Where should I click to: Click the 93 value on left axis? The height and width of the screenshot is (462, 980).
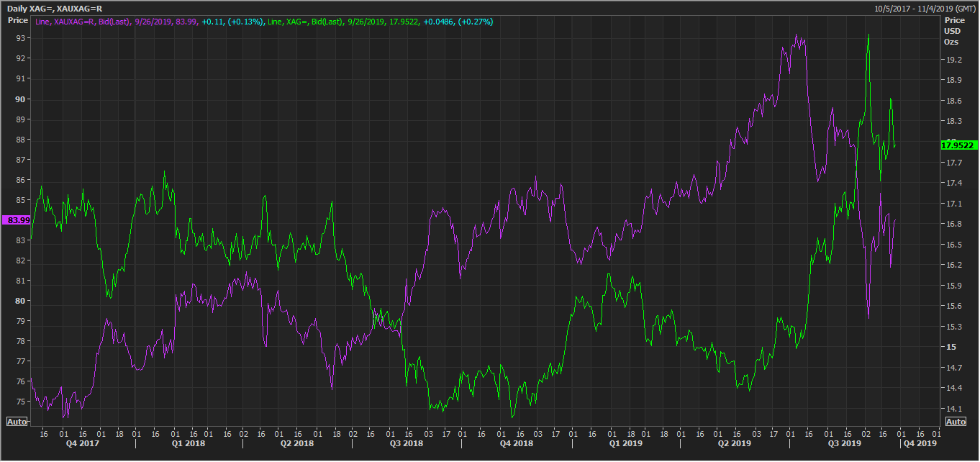[x=21, y=38]
